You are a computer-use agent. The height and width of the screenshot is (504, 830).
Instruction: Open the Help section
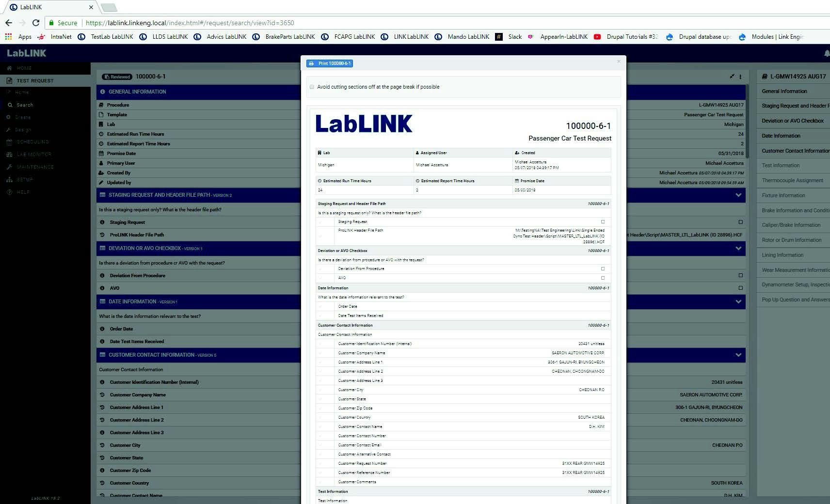click(x=22, y=192)
